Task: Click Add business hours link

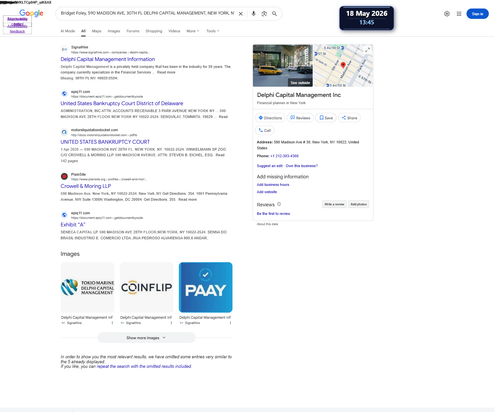Action: pyautogui.click(x=273, y=185)
